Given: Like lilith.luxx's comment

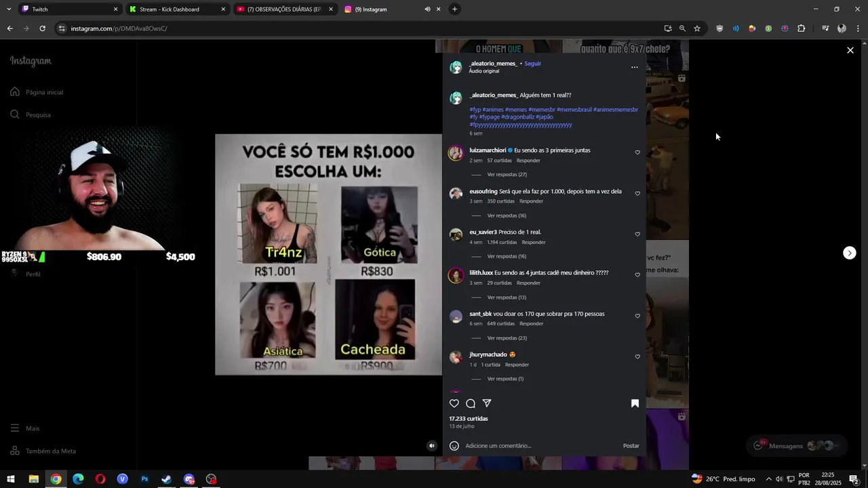Looking at the screenshot, I should [x=637, y=274].
